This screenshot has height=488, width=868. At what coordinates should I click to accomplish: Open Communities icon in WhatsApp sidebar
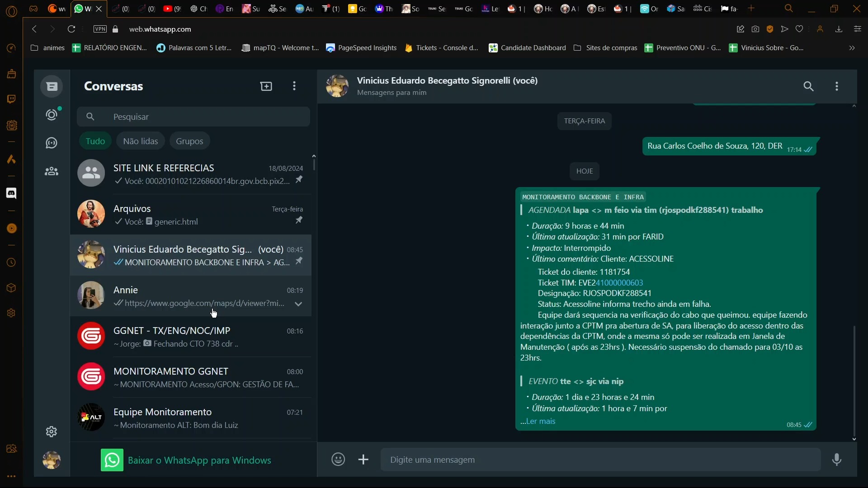(x=52, y=172)
